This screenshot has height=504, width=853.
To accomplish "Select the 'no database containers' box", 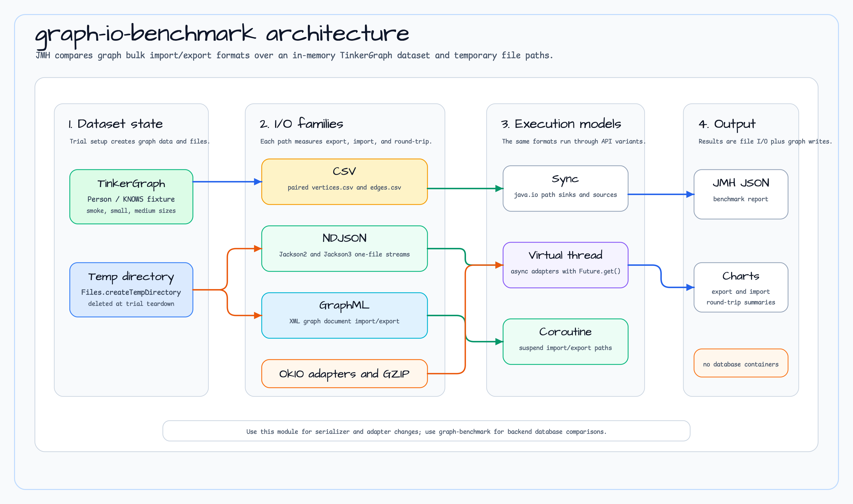I will point(741,363).
